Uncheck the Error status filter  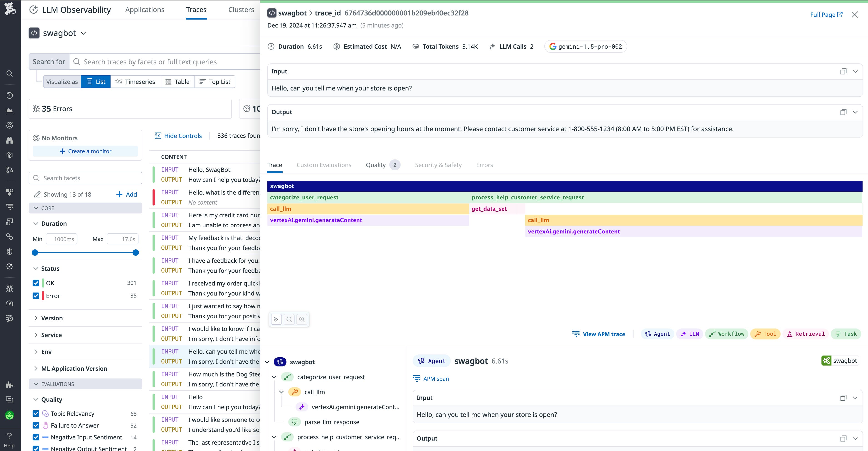coord(36,296)
